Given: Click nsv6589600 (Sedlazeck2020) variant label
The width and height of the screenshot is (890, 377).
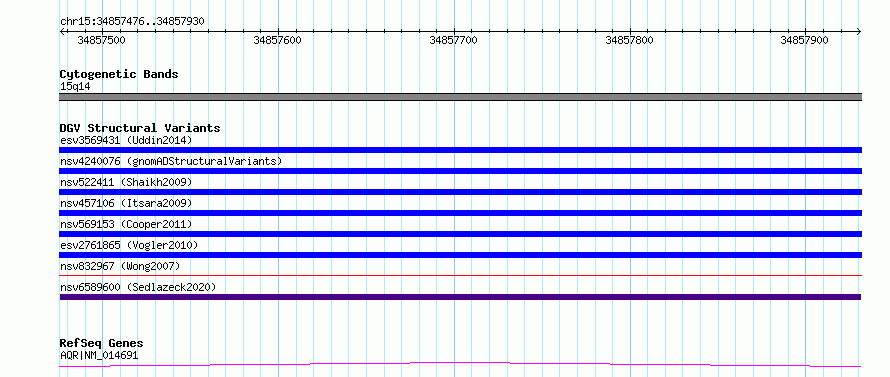Looking at the screenshot, I should [x=138, y=287].
